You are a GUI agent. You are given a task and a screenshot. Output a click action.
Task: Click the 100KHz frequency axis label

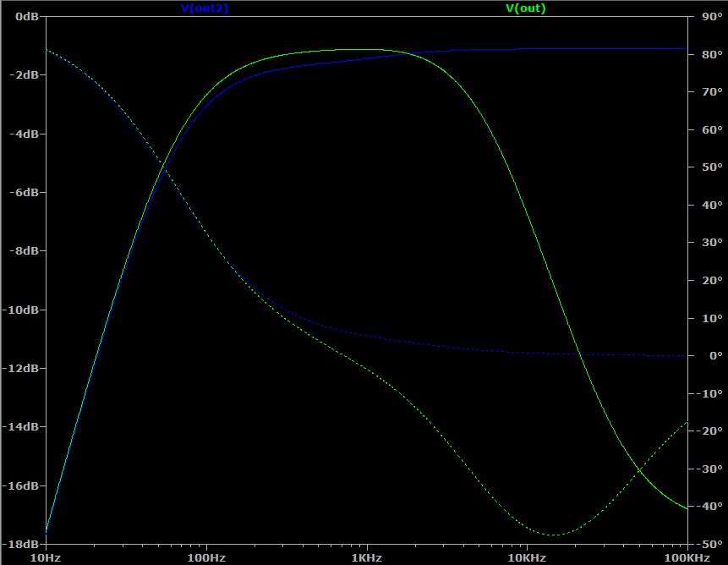[686, 558]
